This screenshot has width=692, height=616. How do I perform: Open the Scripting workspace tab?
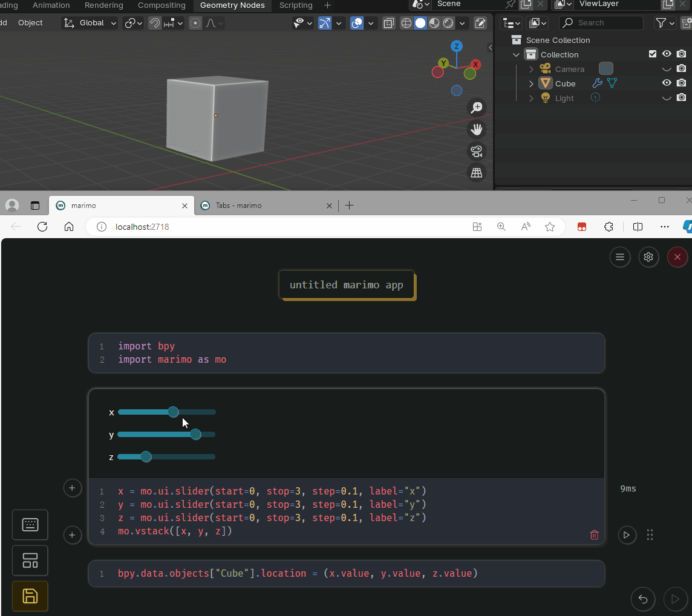[x=296, y=5]
